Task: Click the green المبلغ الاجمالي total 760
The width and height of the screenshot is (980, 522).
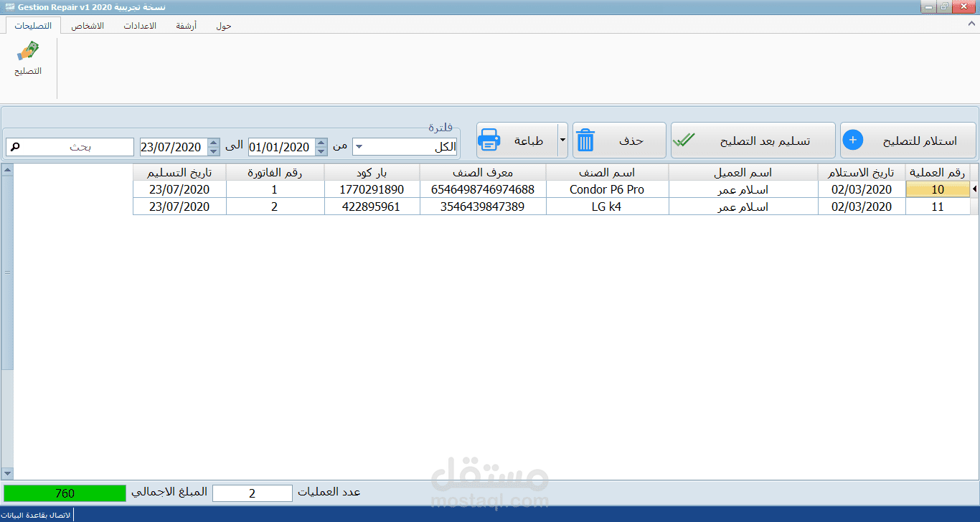Action: pos(65,493)
